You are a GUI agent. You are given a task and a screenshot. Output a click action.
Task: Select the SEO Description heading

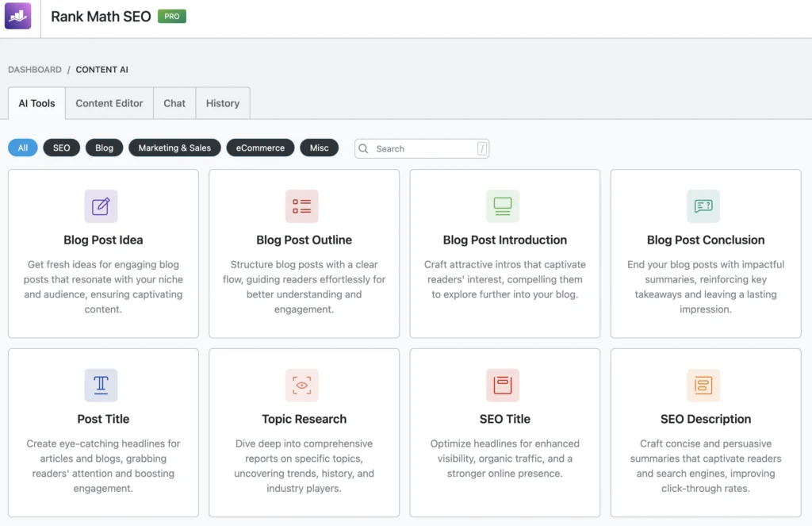pyautogui.click(x=706, y=419)
